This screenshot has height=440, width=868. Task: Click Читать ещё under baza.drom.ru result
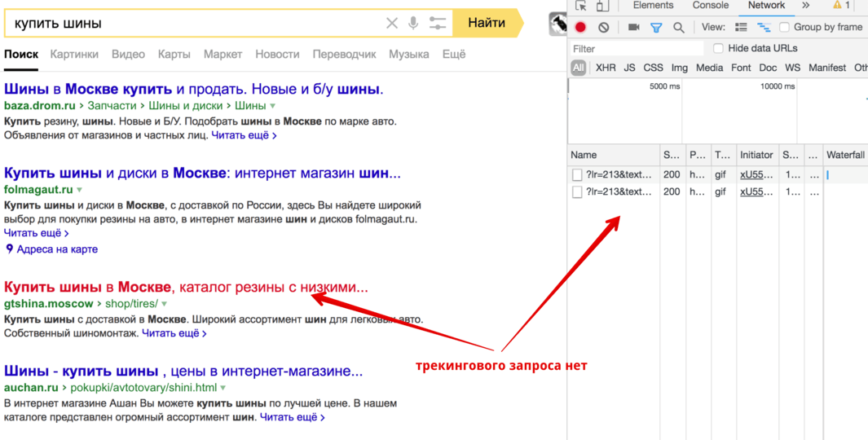click(x=244, y=135)
